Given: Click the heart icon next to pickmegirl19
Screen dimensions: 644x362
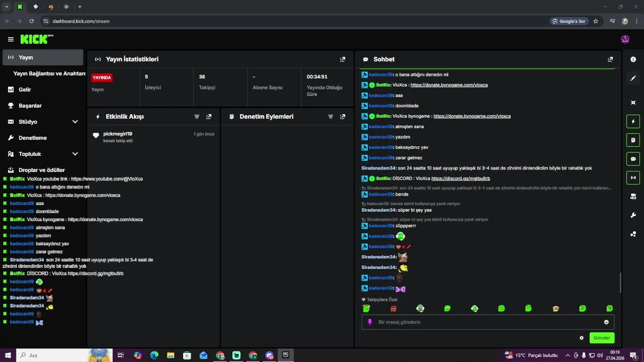Looking at the screenshot, I should [x=96, y=135].
